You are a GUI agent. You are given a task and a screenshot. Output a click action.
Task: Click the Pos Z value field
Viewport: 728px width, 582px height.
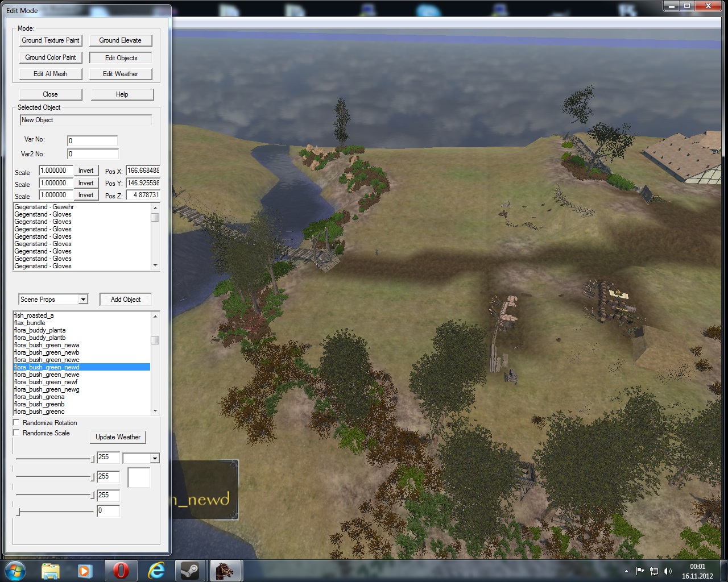tap(143, 195)
